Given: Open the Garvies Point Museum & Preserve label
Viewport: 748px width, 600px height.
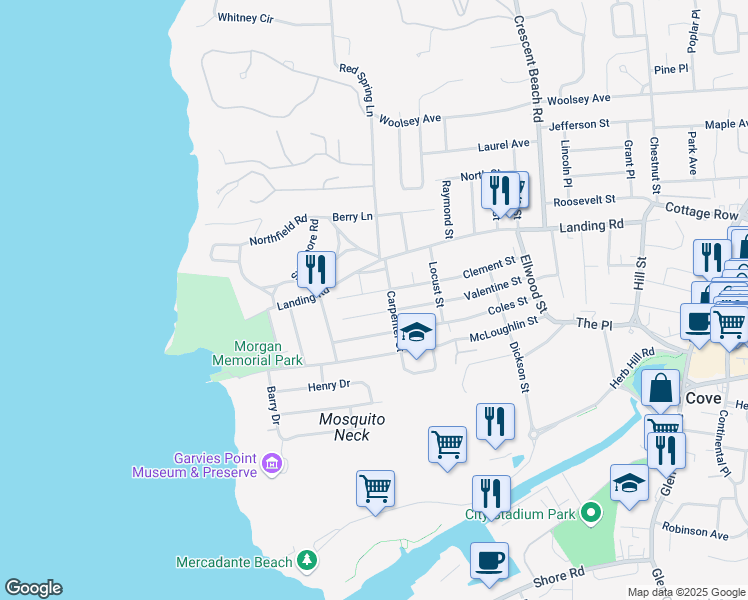Looking at the screenshot, I should [x=195, y=465].
